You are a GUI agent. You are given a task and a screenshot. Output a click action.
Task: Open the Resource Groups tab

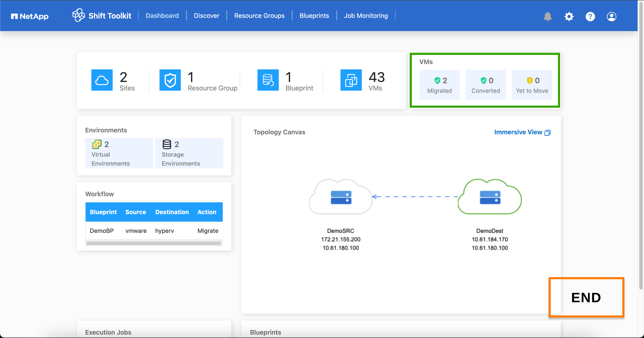click(259, 16)
